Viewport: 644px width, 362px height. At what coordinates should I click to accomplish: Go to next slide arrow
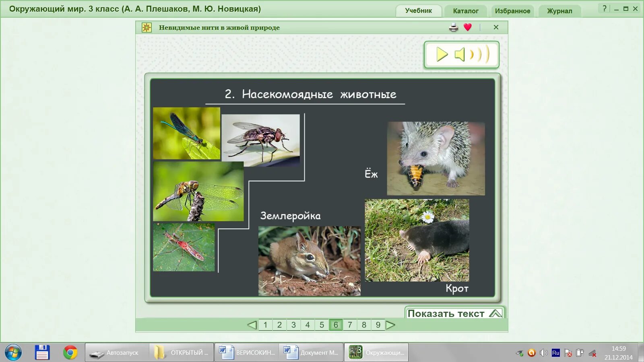(x=390, y=325)
